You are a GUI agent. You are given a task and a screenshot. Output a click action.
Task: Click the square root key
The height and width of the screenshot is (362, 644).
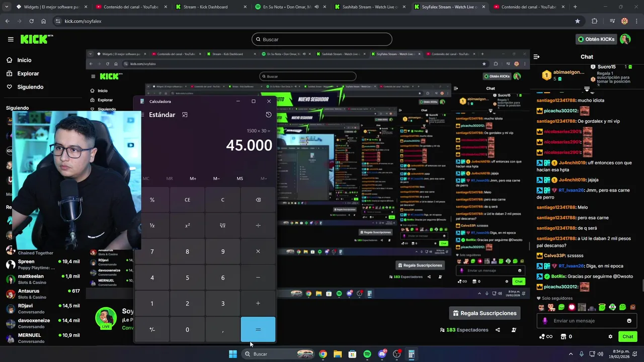223,226
